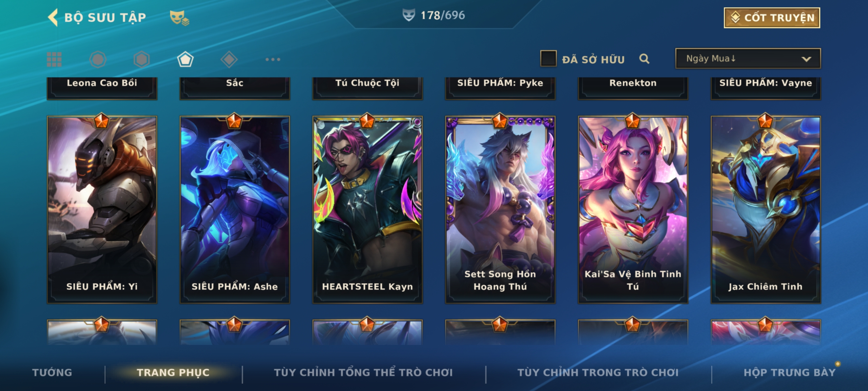Open the Hộp Trưng Bày tab
Screen dimensions: 868x391
point(790,373)
